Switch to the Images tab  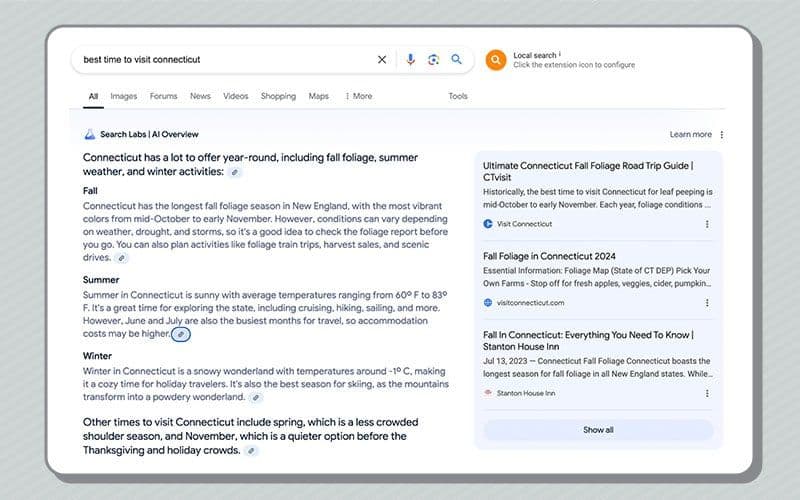pyautogui.click(x=124, y=96)
